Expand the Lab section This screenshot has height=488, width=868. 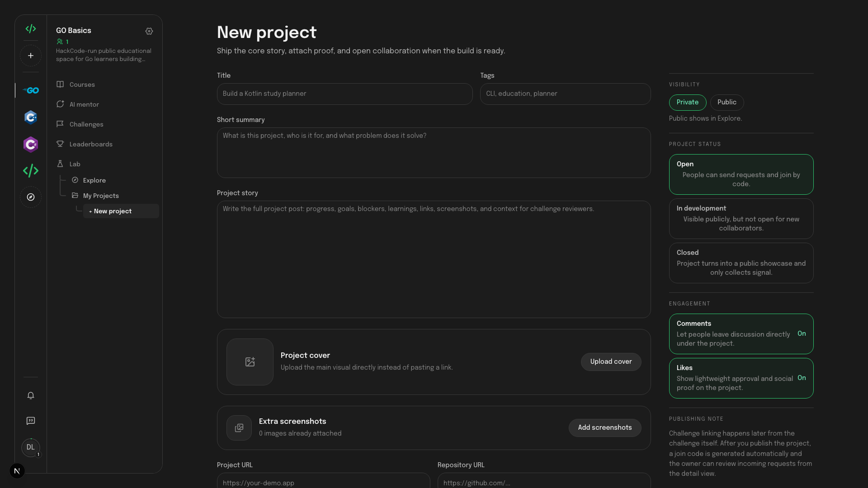75,164
